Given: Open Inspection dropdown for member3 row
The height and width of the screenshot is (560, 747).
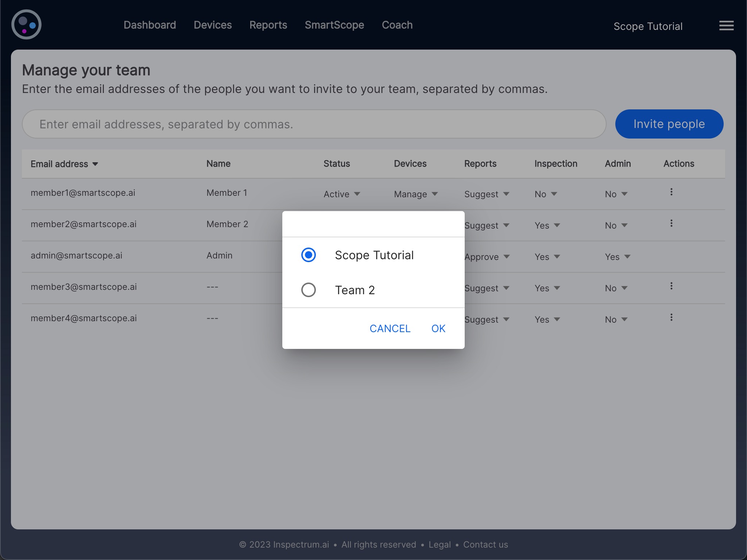Looking at the screenshot, I should click(x=547, y=288).
